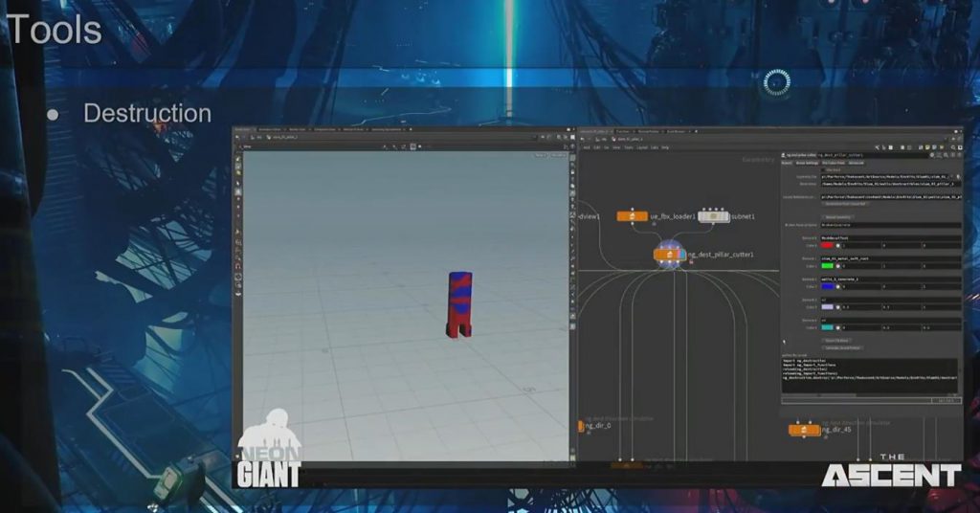Click the gear icon in the parameter pane header

(932, 155)
